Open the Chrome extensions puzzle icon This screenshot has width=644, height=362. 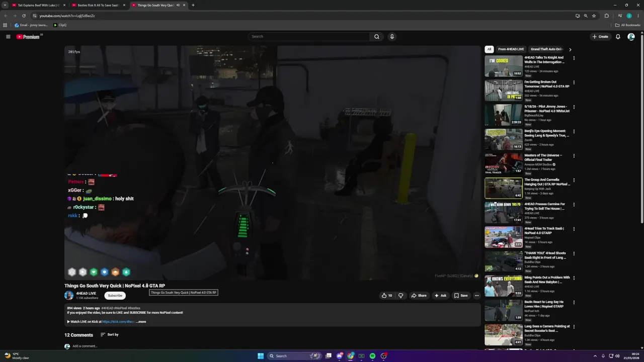point(606,16)
